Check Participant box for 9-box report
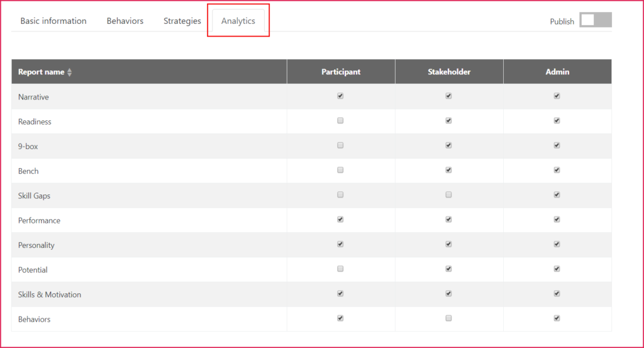The height and width of the screenshot is (348, 644). (340, 145)
